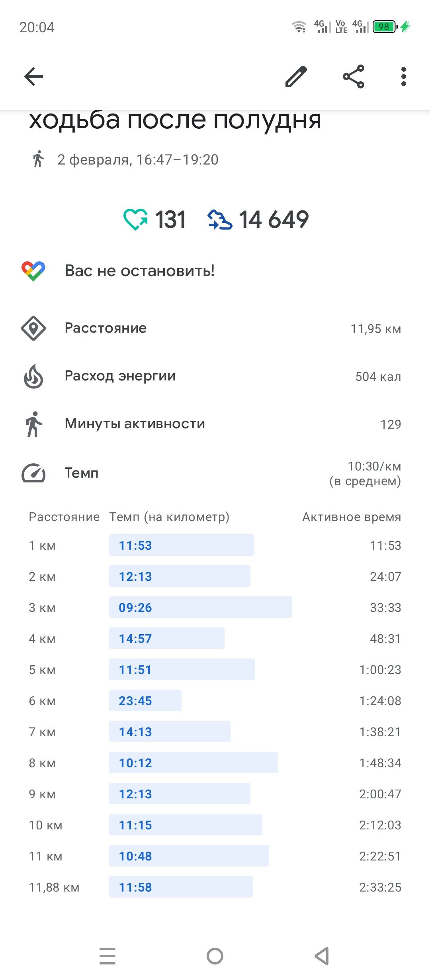
Task: Tap the Android home circle button
Action: pyautogui.click(x=215, y=956)
